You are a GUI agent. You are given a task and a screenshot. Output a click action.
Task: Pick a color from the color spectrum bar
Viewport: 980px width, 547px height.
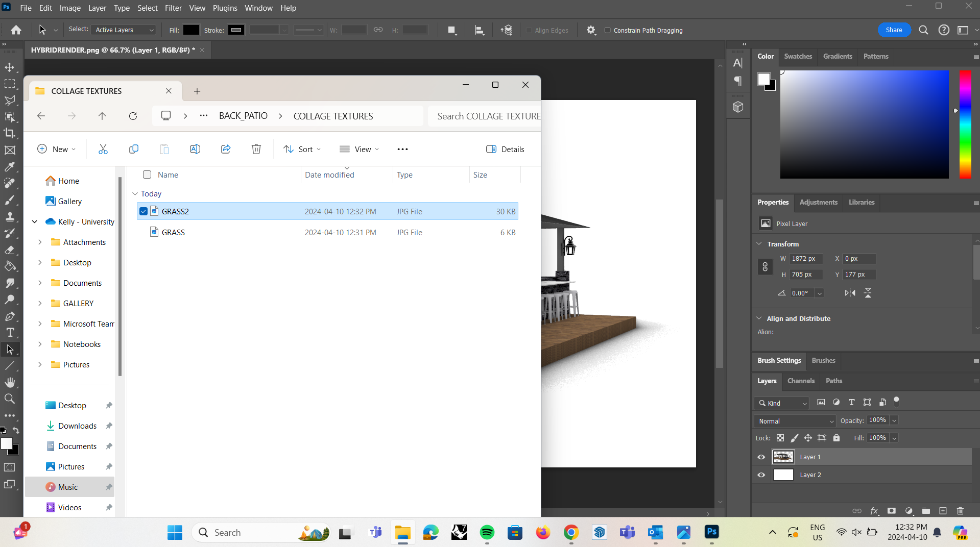pos(965,125)
